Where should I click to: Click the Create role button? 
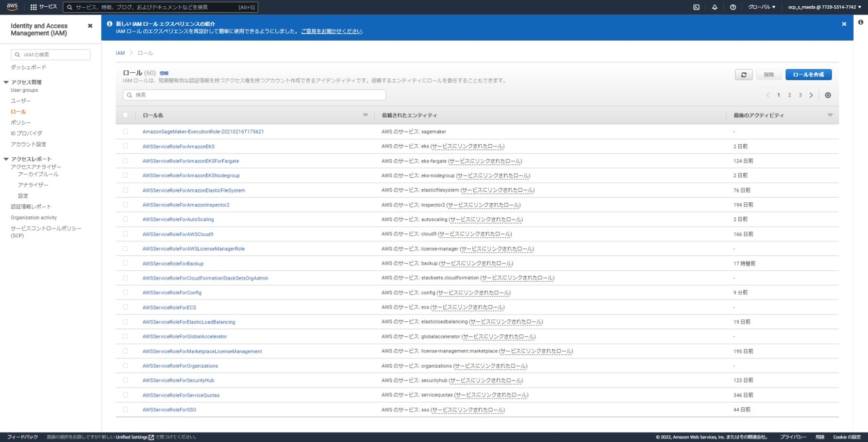point(808,75)
